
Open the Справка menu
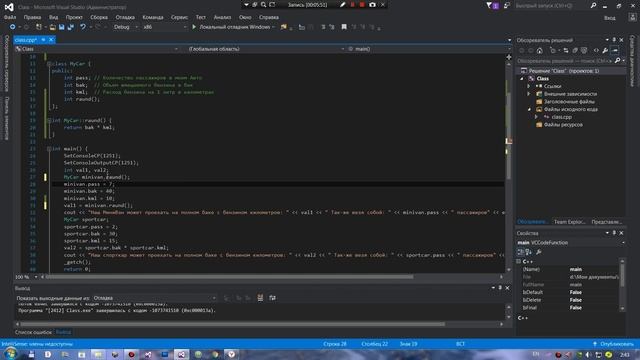point(269,17)
